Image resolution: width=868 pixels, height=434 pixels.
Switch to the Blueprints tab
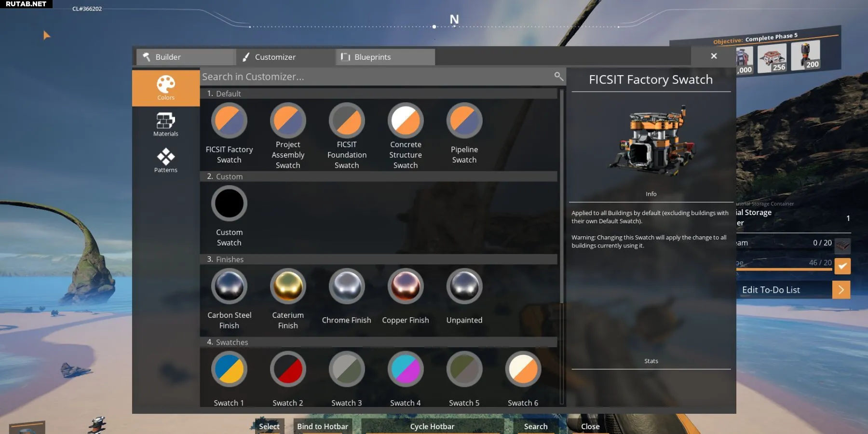pos(385,57)
